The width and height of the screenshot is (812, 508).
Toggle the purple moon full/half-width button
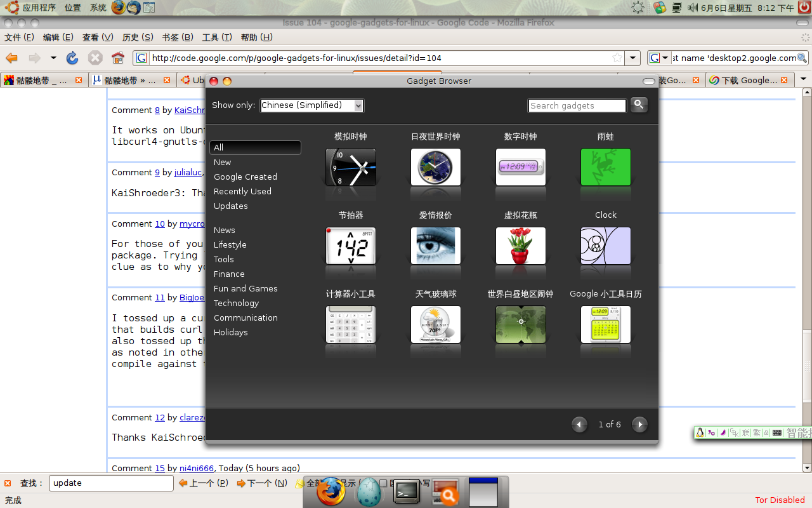pos(723,432)
